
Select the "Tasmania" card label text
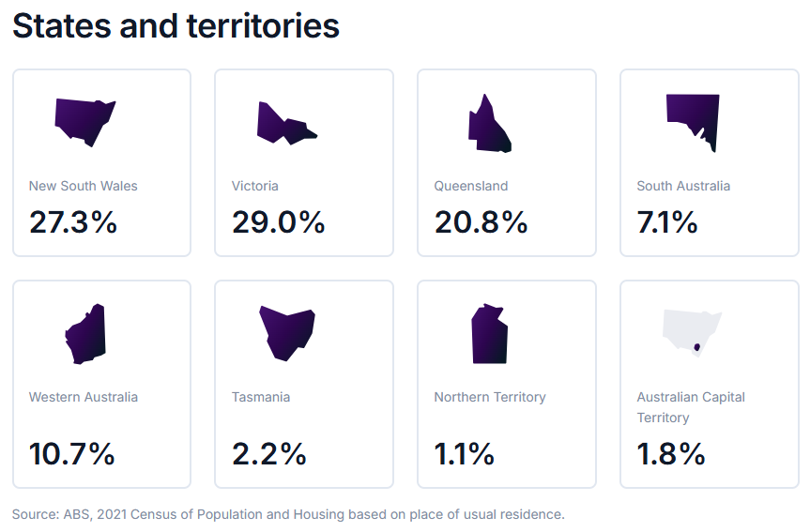point(261,397)
